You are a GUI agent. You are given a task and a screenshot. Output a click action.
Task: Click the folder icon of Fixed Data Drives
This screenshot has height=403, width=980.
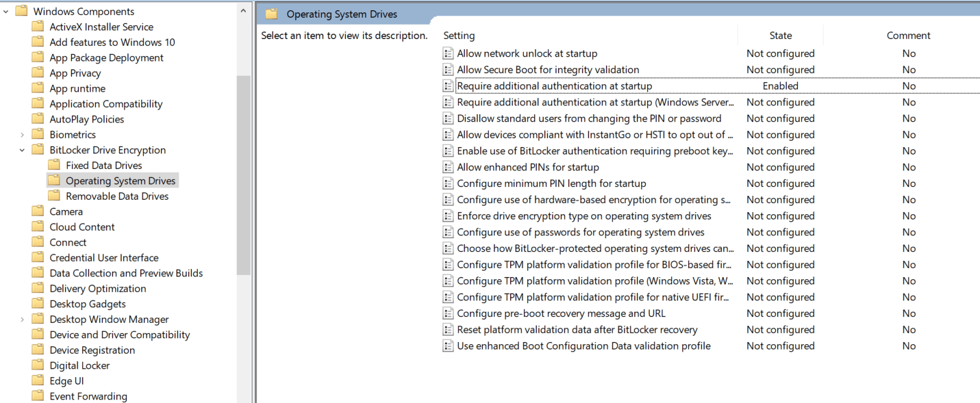pos(54,166)
